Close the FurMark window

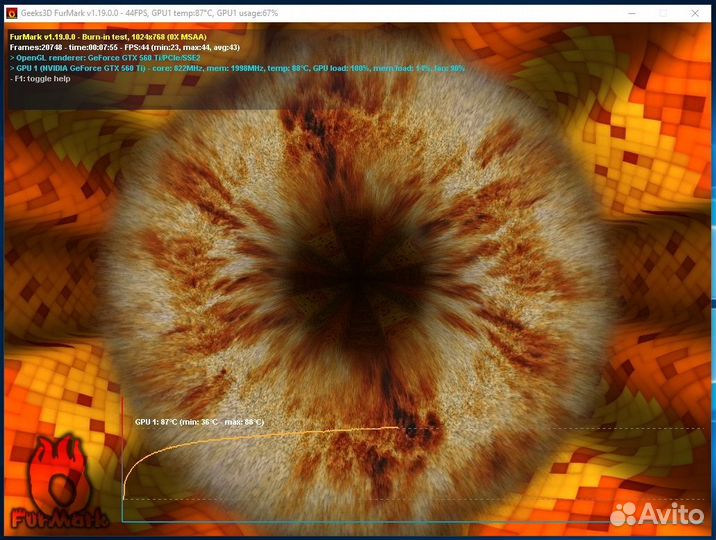tap(695, 13)
